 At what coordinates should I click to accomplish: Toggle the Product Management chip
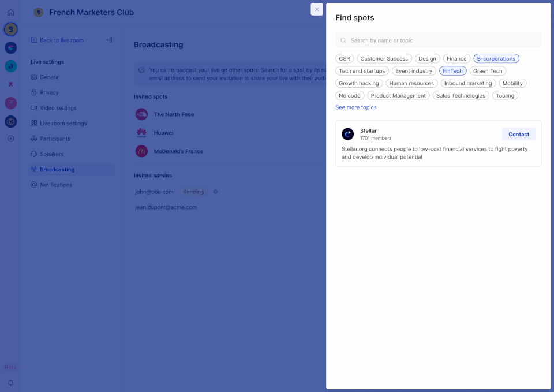pos(399,96)
